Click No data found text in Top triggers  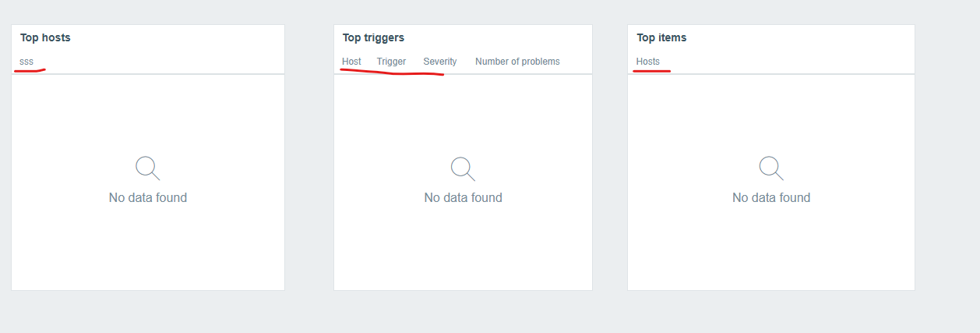[463, 198]
